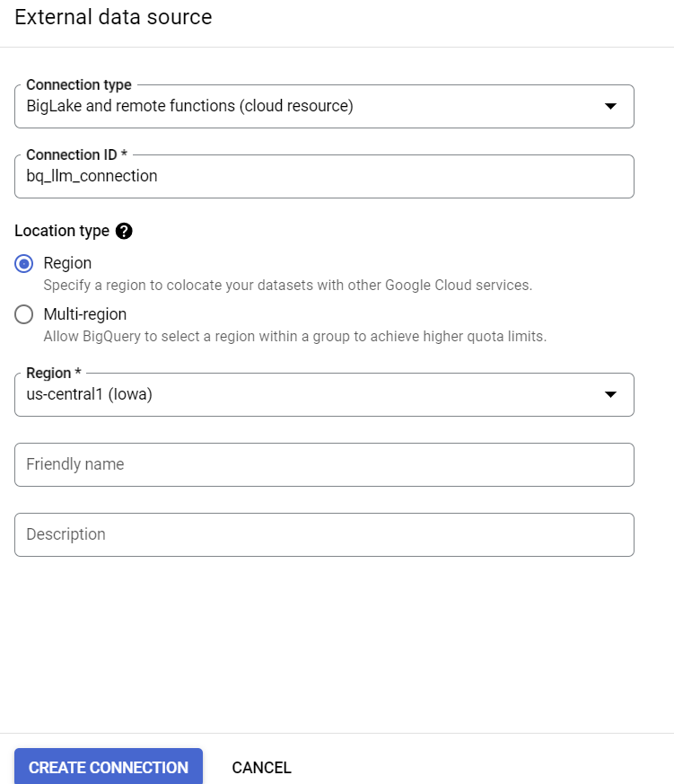Select the Region radio button
This screenshot has width=674, height=784.
(25, 263)
